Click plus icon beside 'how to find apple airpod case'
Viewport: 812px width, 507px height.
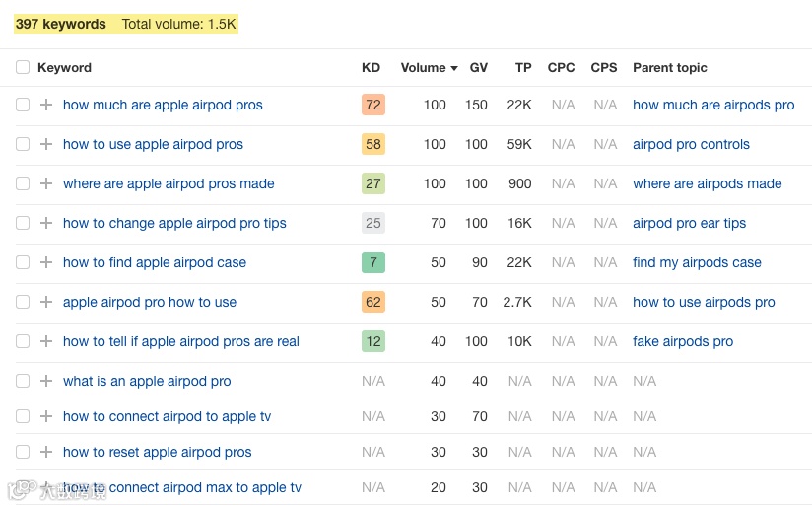coord(45,262)
